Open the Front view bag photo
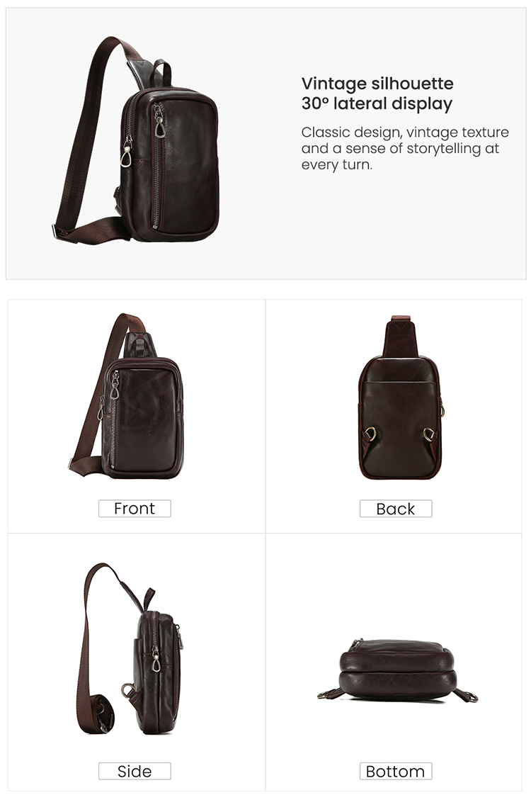 click(126, 396)
